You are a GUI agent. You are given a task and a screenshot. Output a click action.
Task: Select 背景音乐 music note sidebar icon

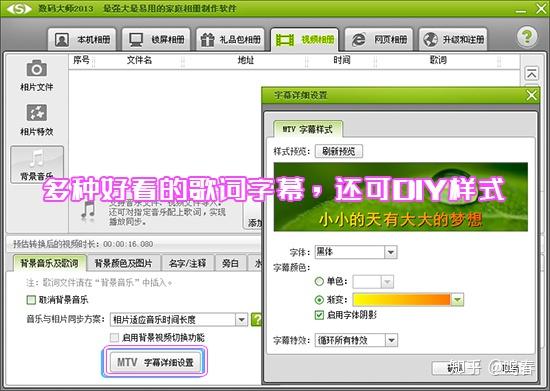[x=37, y=164]
